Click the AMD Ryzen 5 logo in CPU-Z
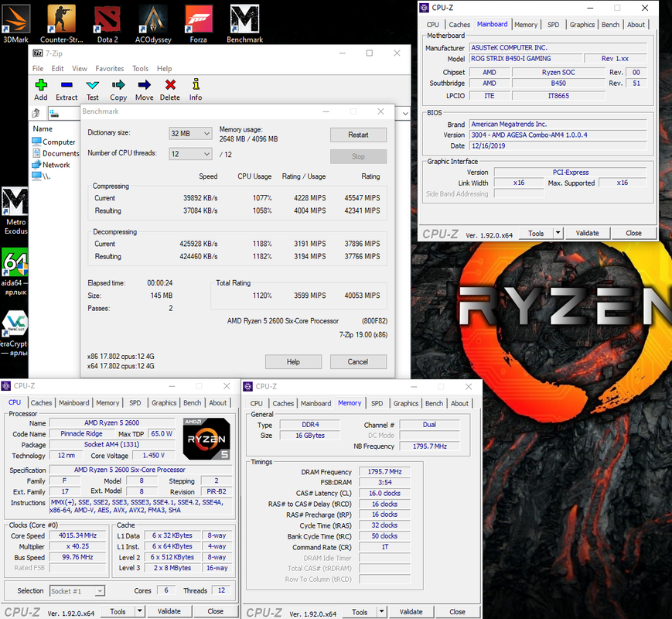The height and width of the screenshot is (619, 672). tap(206, 439)
